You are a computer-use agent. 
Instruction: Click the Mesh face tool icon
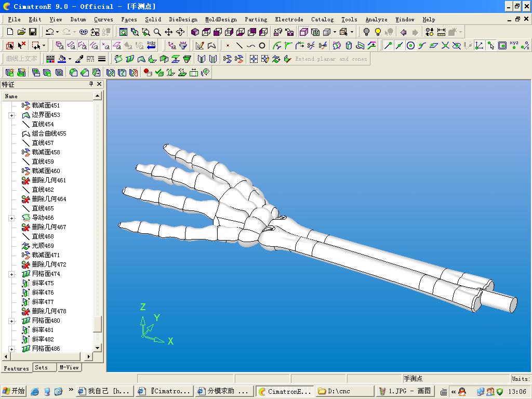click(129, 59)
